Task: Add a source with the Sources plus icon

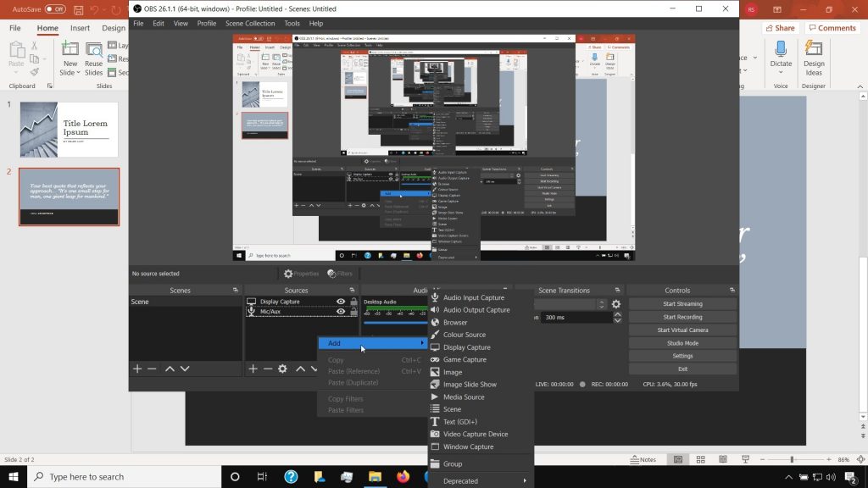Action: click(x=253, y=369)
